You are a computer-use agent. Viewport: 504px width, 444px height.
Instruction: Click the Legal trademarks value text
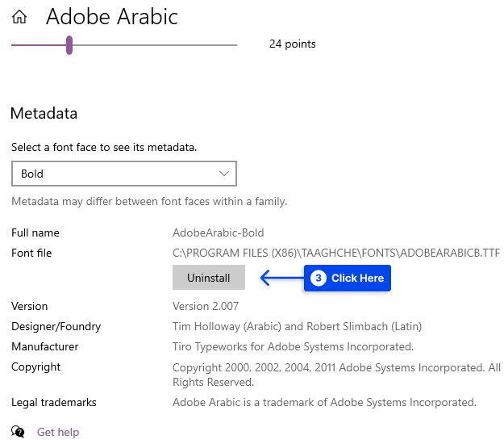[x=324, y=402]
